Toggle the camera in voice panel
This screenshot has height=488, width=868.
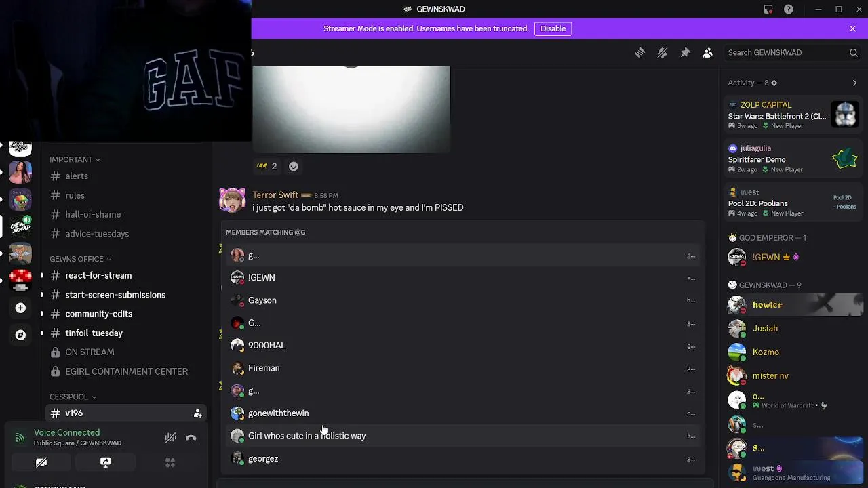[x=41, y=462]
